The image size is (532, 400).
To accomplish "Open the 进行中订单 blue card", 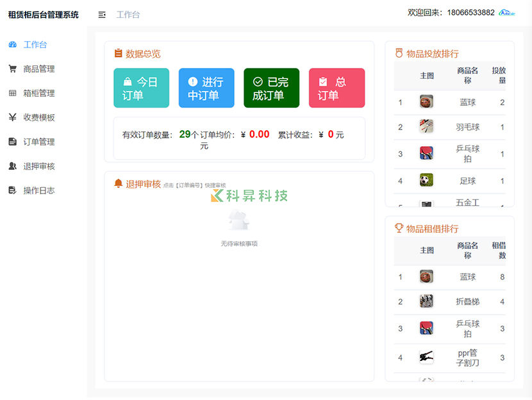I will click(206, 88).
